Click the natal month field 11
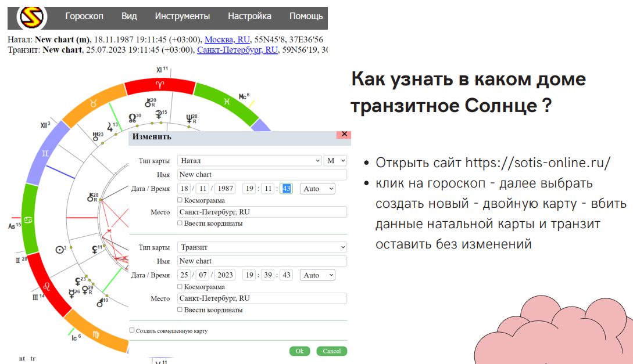Viewport: 633px width, 364px height. tap(203, 189)
